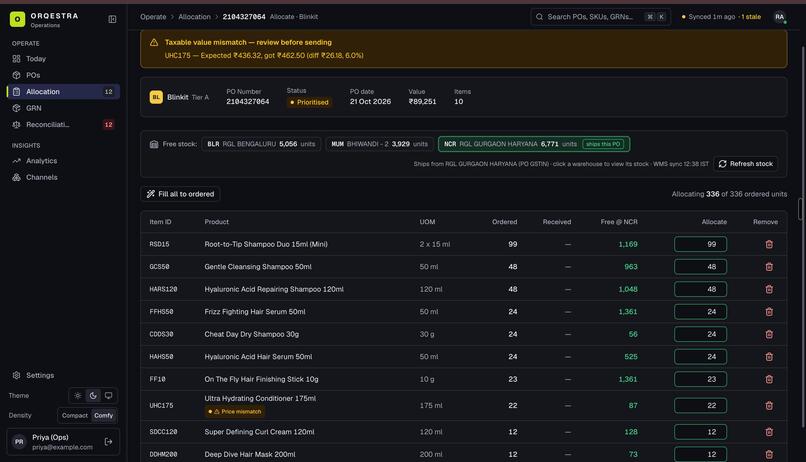Switch to system theme monitor icon

point(108,396)
